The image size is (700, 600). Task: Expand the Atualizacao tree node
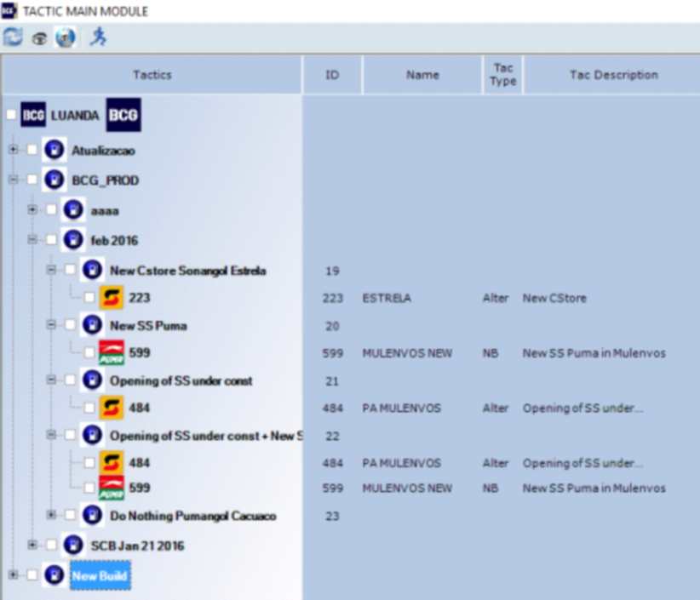pyautogui.click(x=13, y=150)
